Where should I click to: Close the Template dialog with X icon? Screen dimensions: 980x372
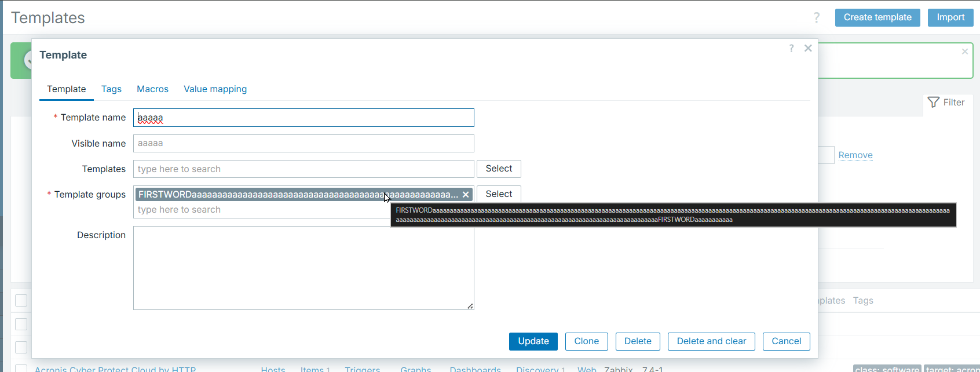point(808,48)
